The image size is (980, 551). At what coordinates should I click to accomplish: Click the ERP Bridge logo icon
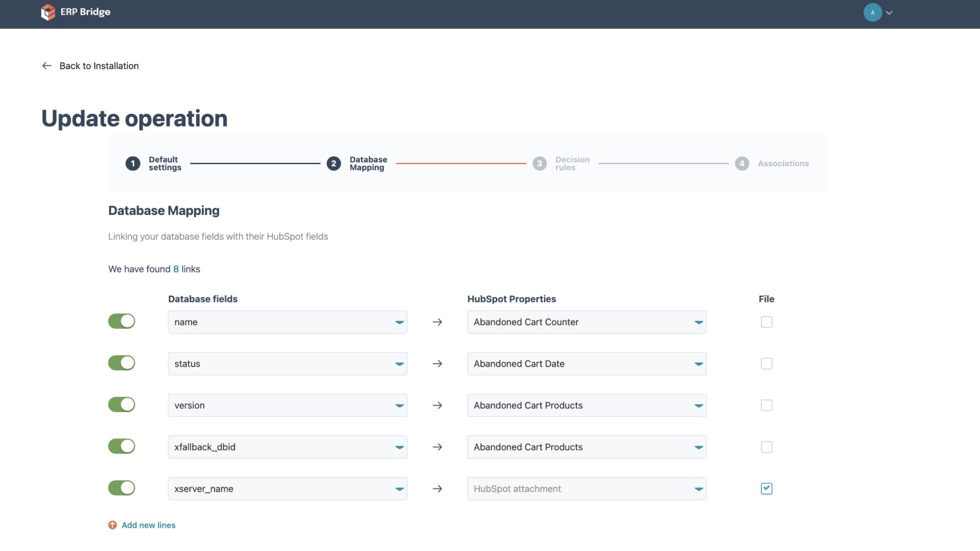click(48, 12)
